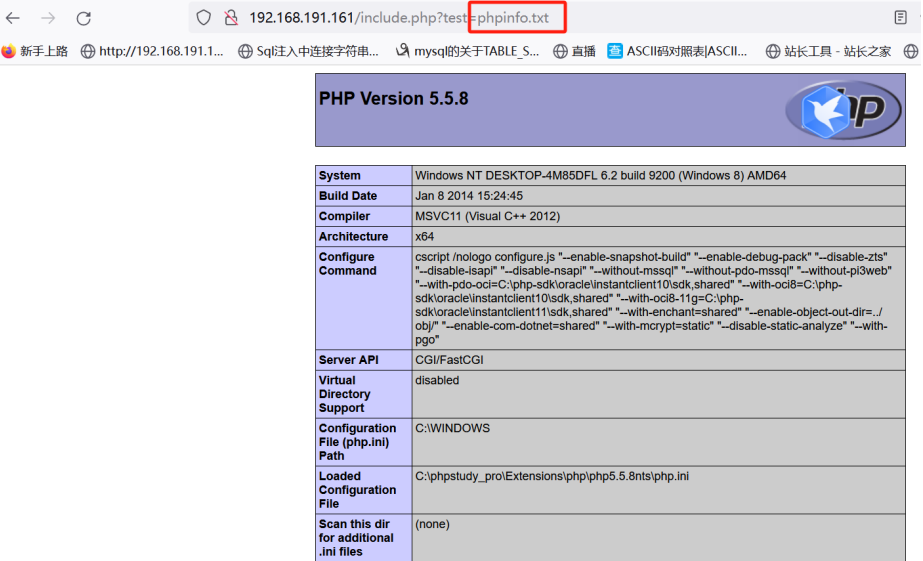Open the ASCII码对照表 bookmark
The image size is (923, 561).
pyautogui.click(x=677, y=51)
